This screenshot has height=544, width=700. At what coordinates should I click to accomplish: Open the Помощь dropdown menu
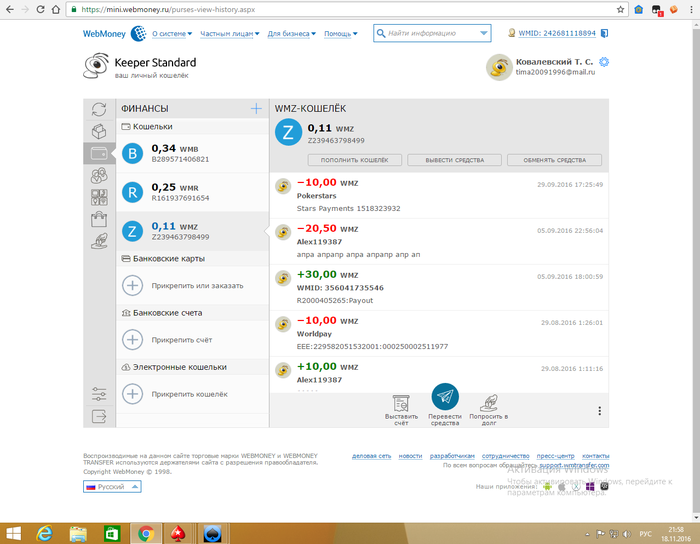pyautogui.click(x=341, y=33)
